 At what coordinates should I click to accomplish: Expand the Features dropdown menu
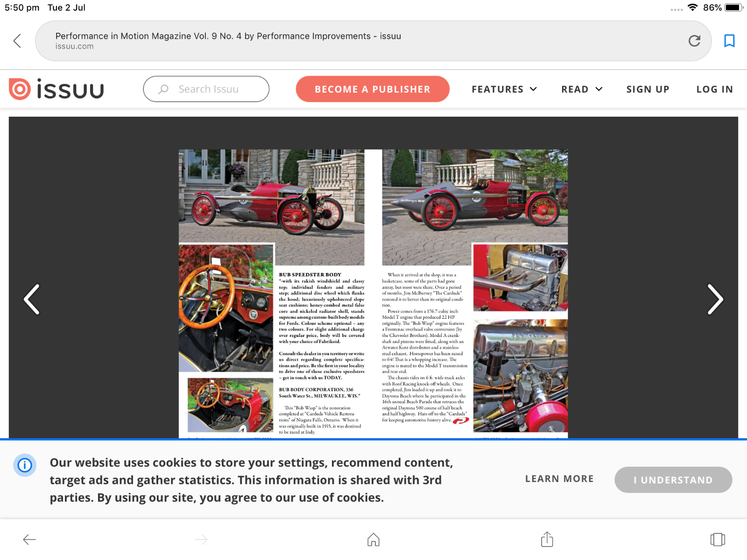coord(504,89)
